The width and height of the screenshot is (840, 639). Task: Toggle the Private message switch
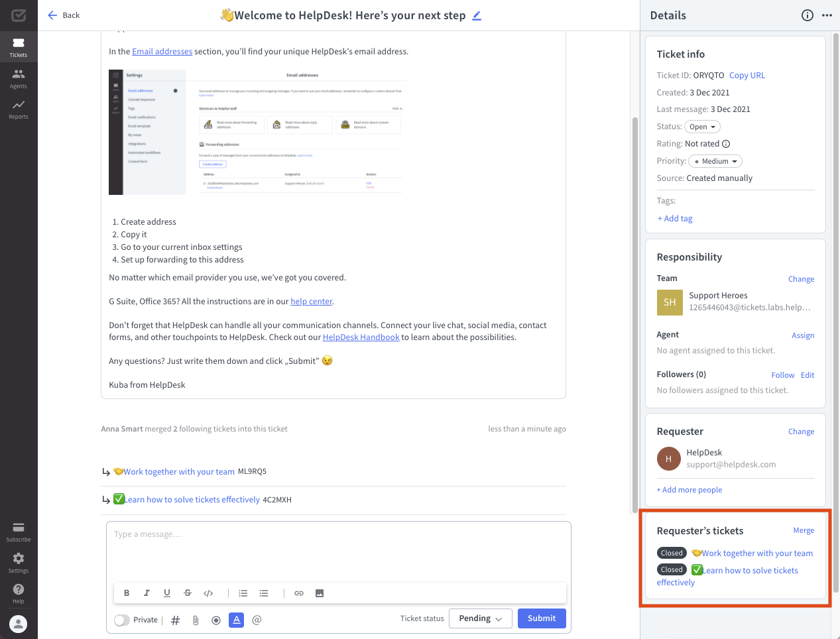122,620
